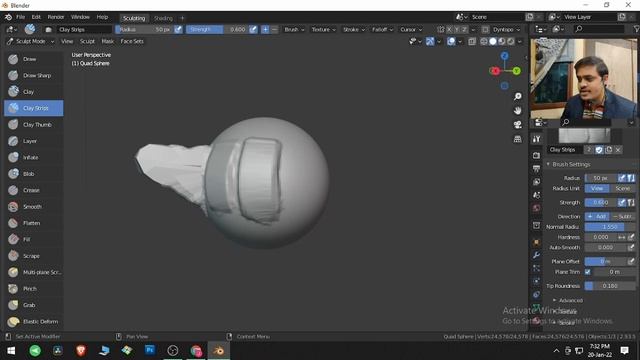Switch orthographic perspective grid icon
This screenshot has height=360, width=640.
518,139
